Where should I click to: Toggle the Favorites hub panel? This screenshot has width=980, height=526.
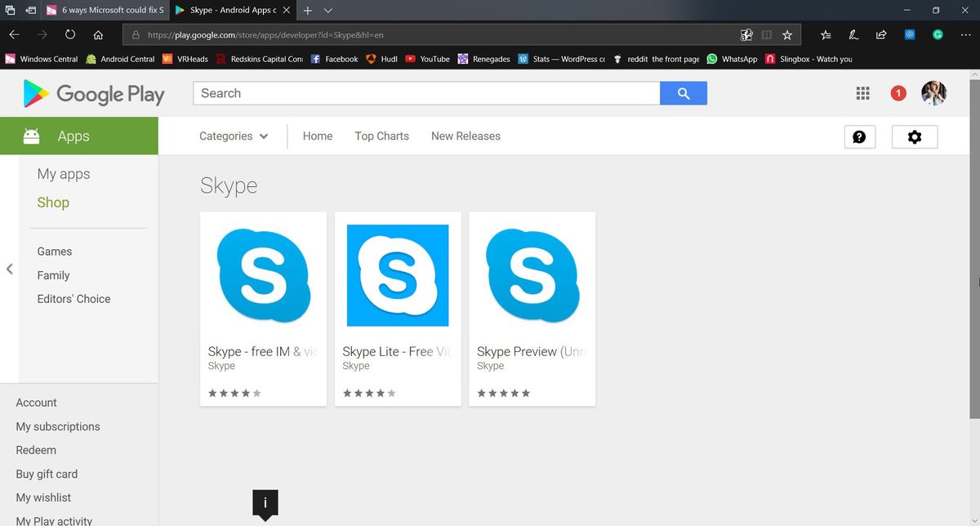tap(826, 34)
